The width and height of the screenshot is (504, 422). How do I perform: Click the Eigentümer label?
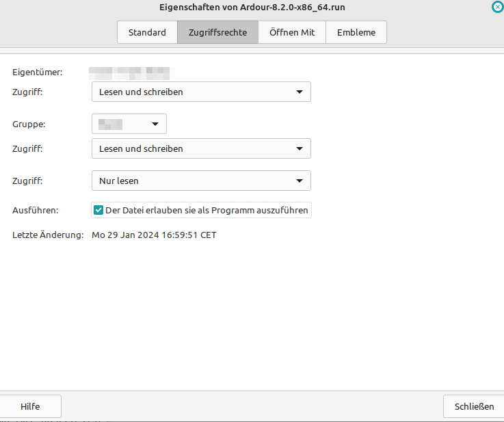pos(38,72)
